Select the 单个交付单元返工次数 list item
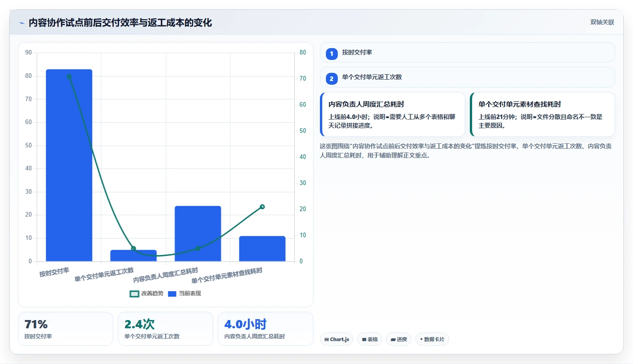Screen dimensions: 633x364 (467, 77)
